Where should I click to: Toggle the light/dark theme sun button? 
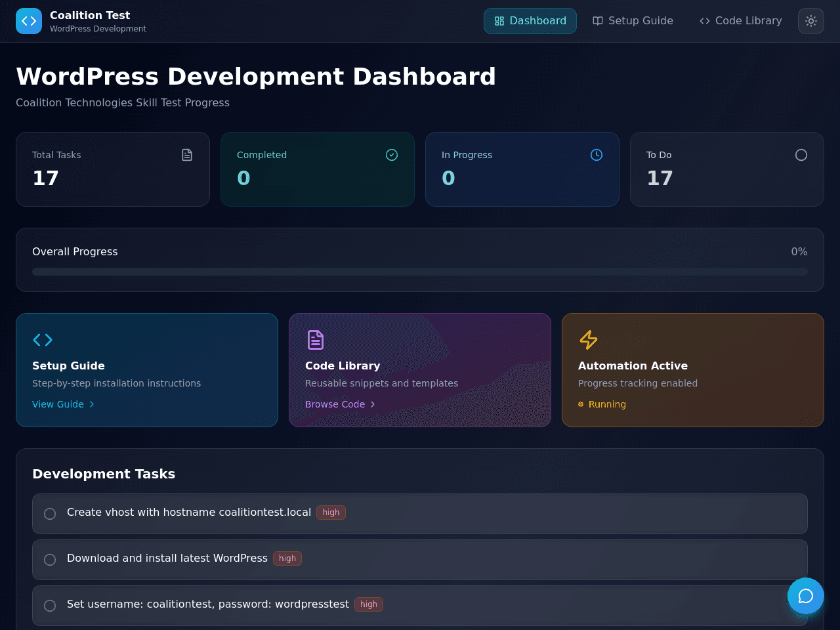tap(811, 21)
